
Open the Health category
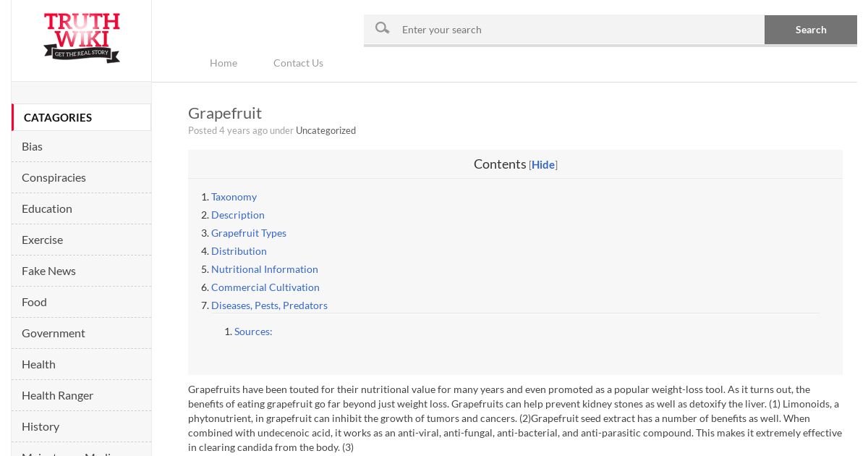(x=81, y=364)
